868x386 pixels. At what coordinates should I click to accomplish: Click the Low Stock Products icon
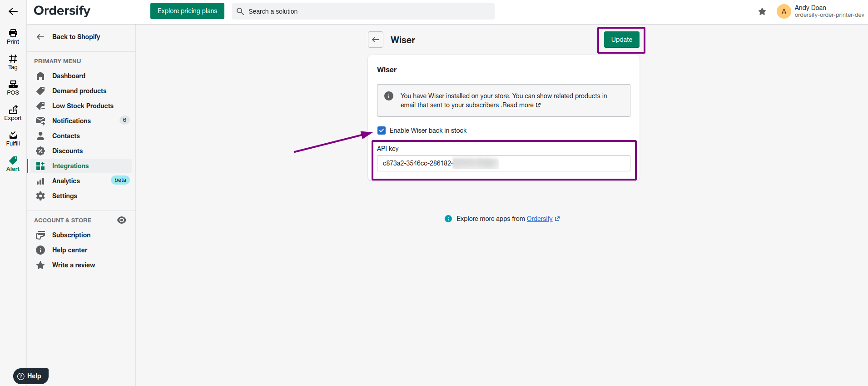tap(40, 106)
